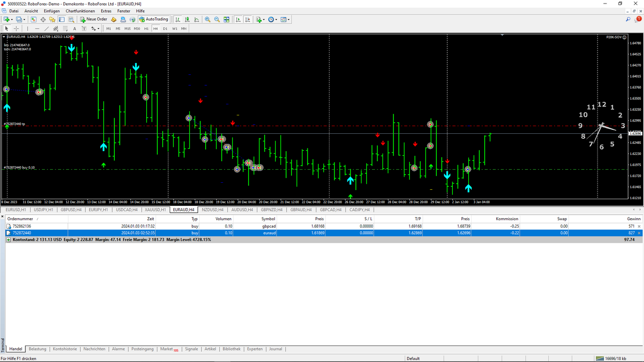Screen dimensions: 644x362
Task: Open the Chartfunktionen menu
Action: coord(80,11)
